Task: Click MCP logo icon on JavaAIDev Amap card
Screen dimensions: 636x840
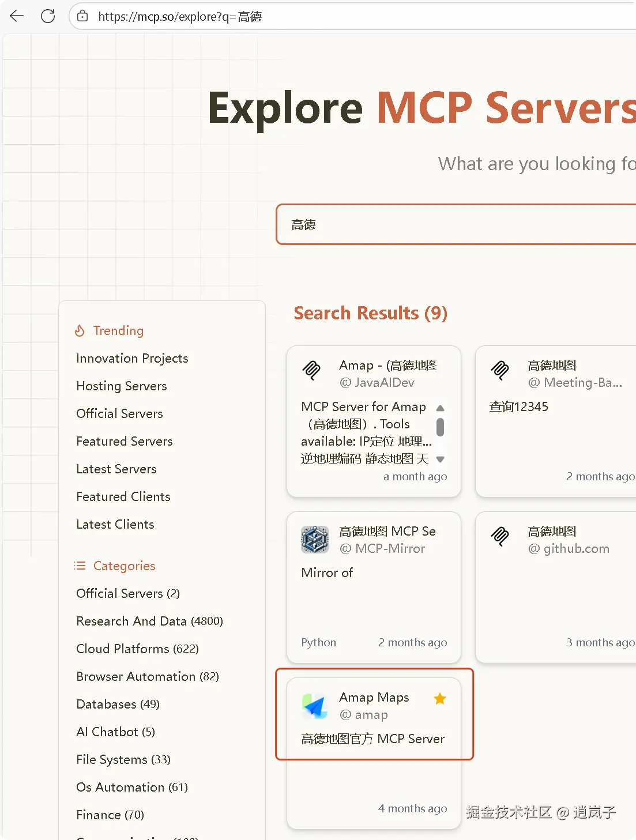Action: 312,370
